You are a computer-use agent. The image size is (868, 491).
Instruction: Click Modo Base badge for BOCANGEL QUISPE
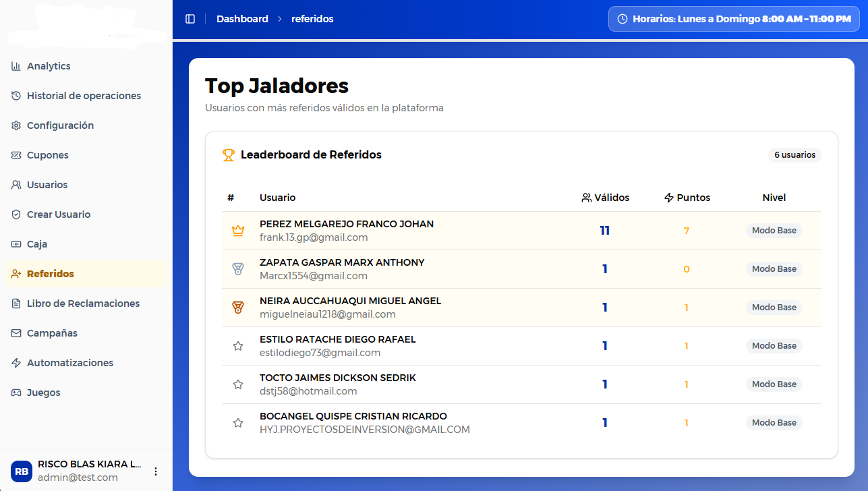774,423
